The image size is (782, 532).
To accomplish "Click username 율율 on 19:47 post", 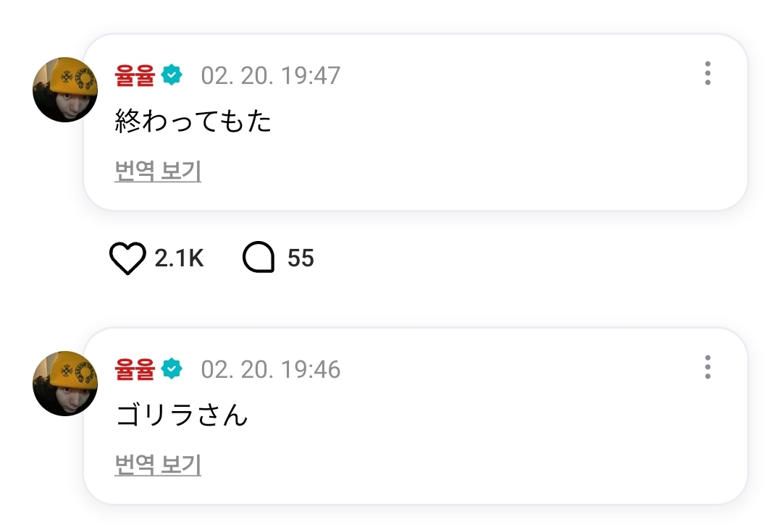I will click(135, 75).
